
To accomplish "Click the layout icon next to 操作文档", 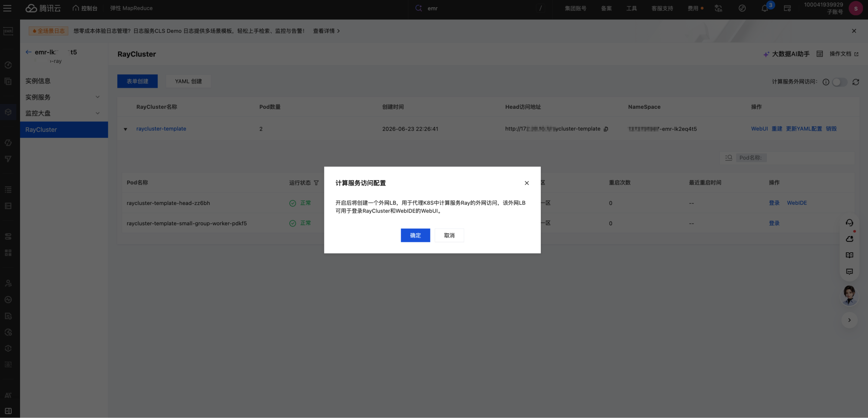I will (819, 54).
